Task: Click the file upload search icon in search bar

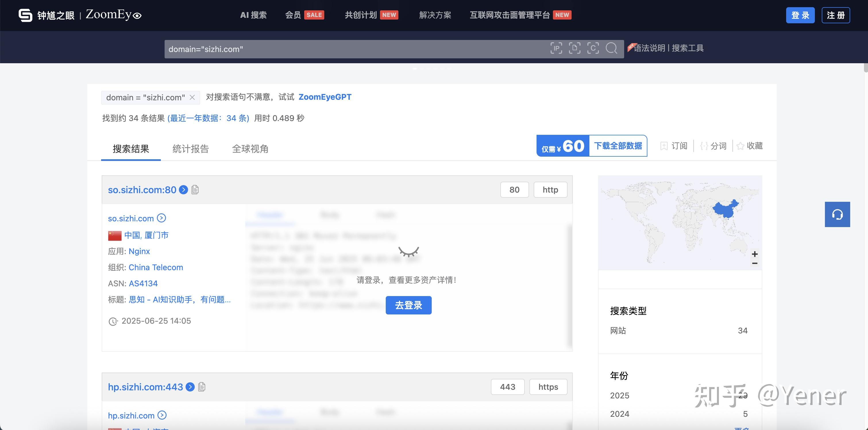Action: coord(575,48)
